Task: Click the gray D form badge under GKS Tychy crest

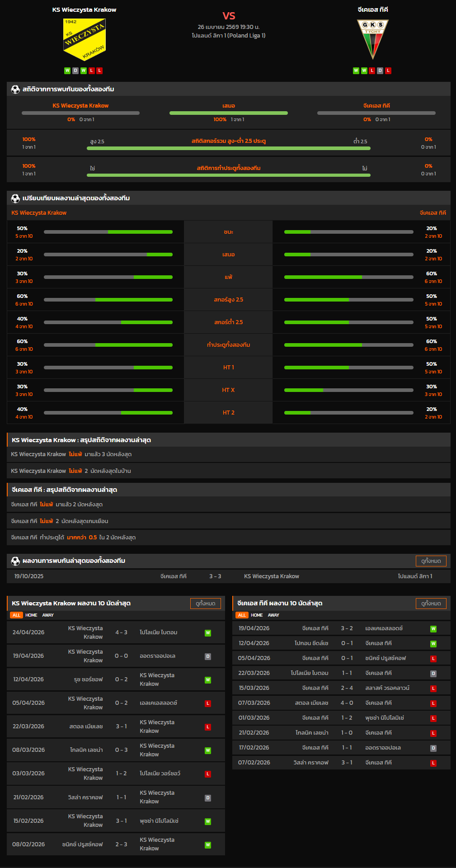Action: pyautogui.click(x=380, y=71)
